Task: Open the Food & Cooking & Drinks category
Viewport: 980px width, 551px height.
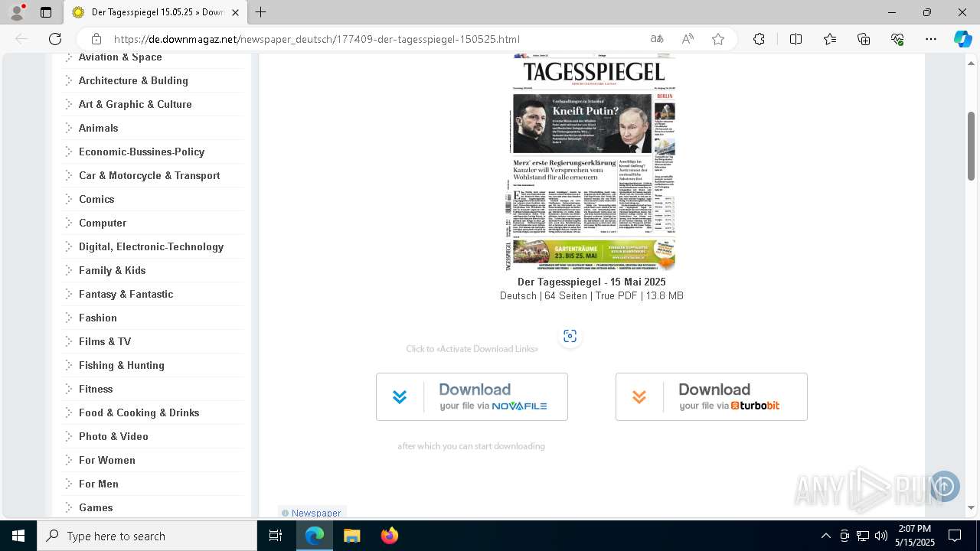Action: (139, 412)
